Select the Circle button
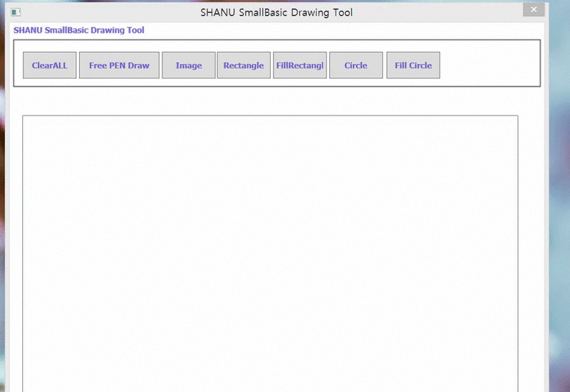 point(356,65)
